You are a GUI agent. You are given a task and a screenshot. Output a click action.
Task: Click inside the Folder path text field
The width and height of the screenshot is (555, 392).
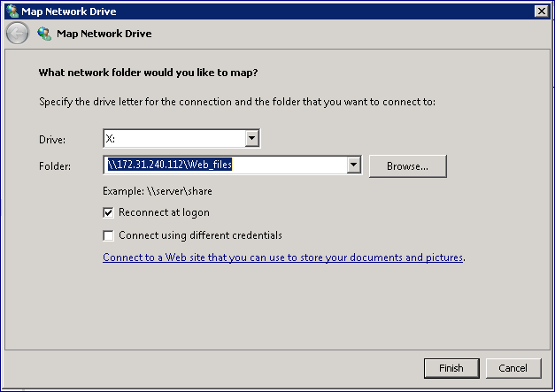point(226,165)
